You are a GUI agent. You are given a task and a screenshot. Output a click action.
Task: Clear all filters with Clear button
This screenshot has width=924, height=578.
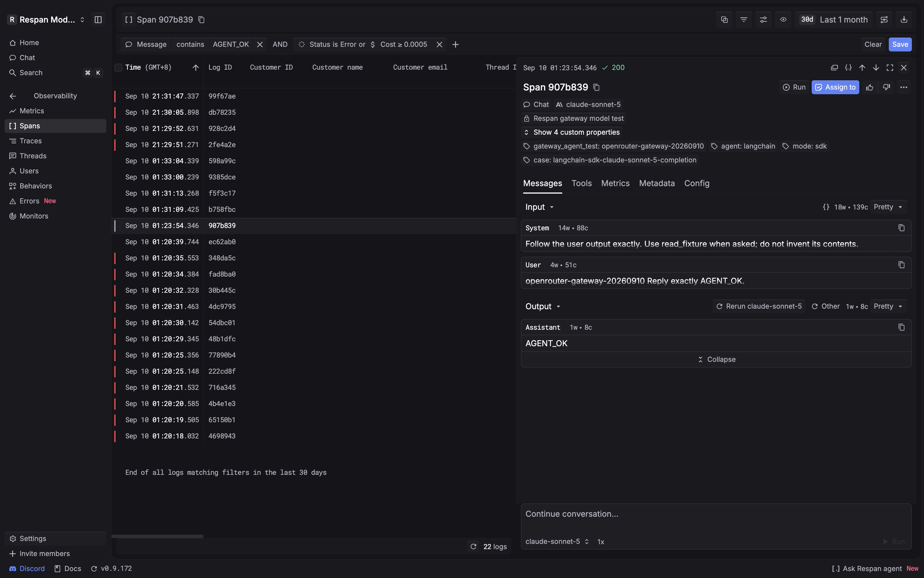click(873, 44)
